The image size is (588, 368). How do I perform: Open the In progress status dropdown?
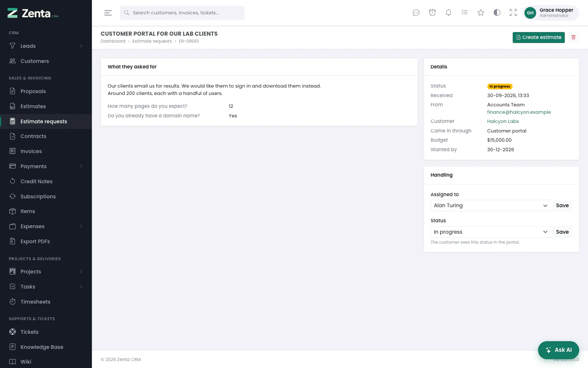pyautogui.click(x=491, y=232)
